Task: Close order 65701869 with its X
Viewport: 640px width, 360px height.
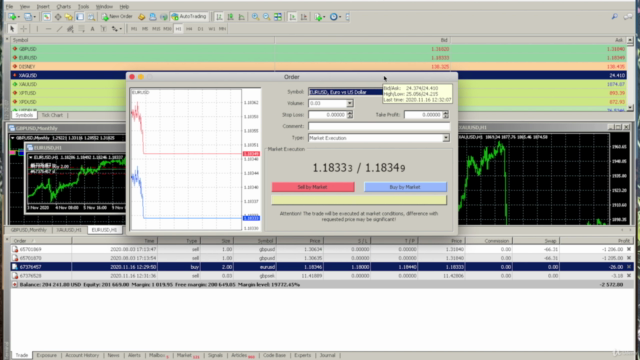Action: (x=629, y=249)
